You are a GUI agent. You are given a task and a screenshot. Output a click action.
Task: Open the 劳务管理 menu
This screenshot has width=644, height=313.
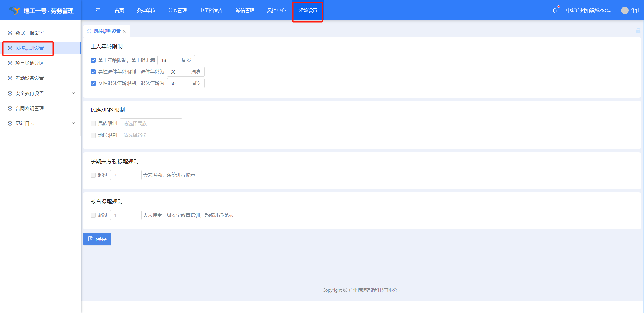click(x=177, y=10)
